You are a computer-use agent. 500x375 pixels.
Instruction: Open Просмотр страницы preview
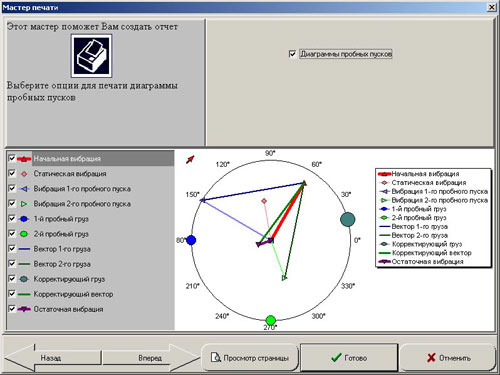click(250, 358)
